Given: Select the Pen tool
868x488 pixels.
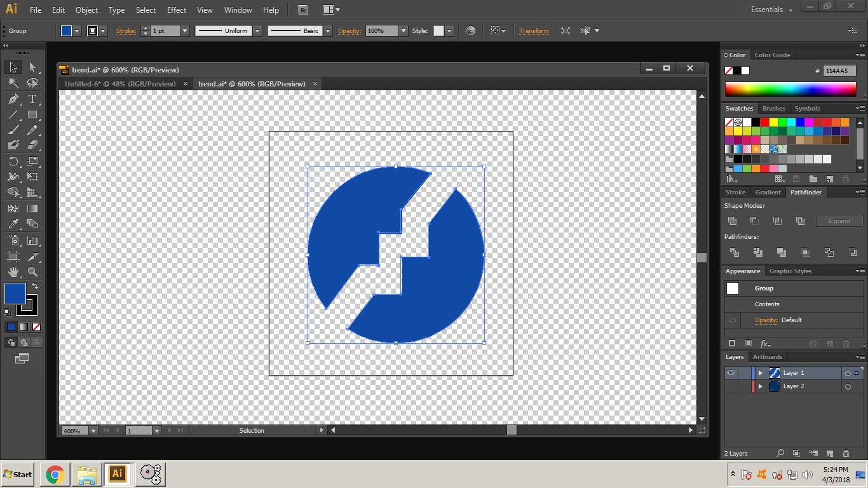Looking at the screenshot, I should coord(13,99).
